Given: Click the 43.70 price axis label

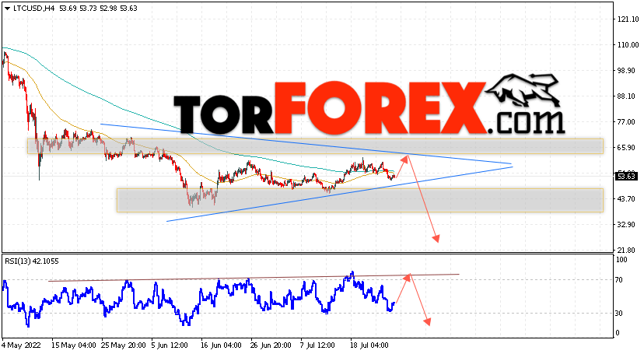Looking at the screenshot, I should 626,198.
